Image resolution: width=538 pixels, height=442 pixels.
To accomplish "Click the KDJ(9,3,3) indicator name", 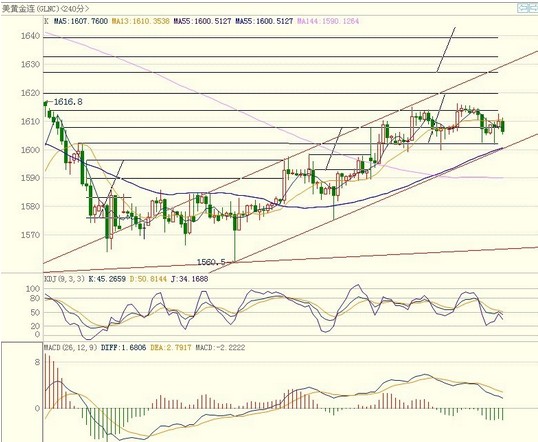I will tap(64, 279).
